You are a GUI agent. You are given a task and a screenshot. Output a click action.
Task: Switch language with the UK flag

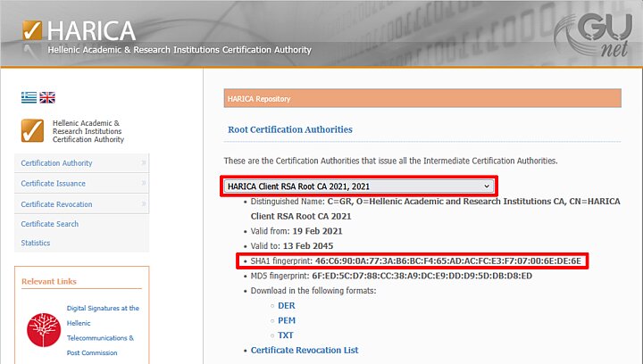(47, 97)
